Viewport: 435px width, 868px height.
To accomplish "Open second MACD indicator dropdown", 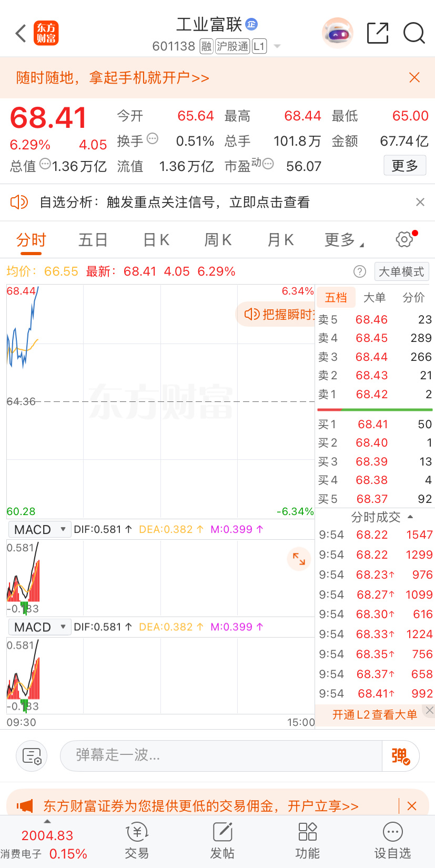I will (x=40, y=627).
